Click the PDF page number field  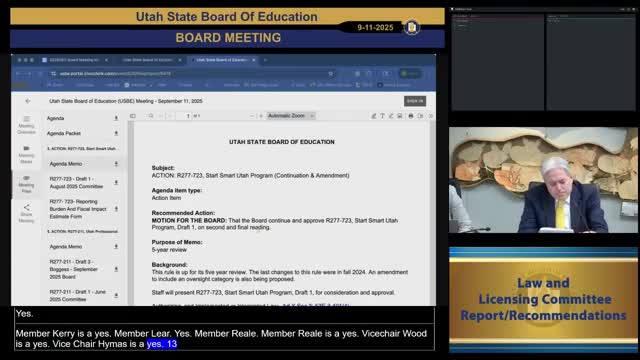point(184,116)
